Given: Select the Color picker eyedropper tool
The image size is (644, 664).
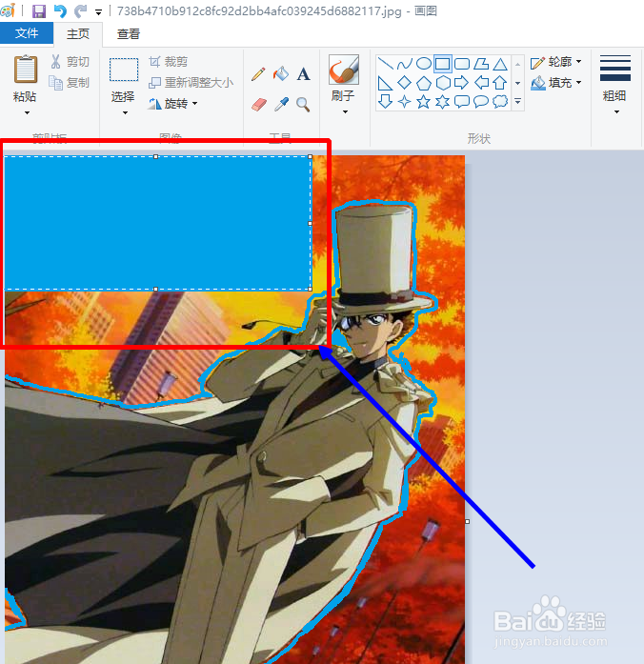Looking at the screenshot, I should 281,104.
